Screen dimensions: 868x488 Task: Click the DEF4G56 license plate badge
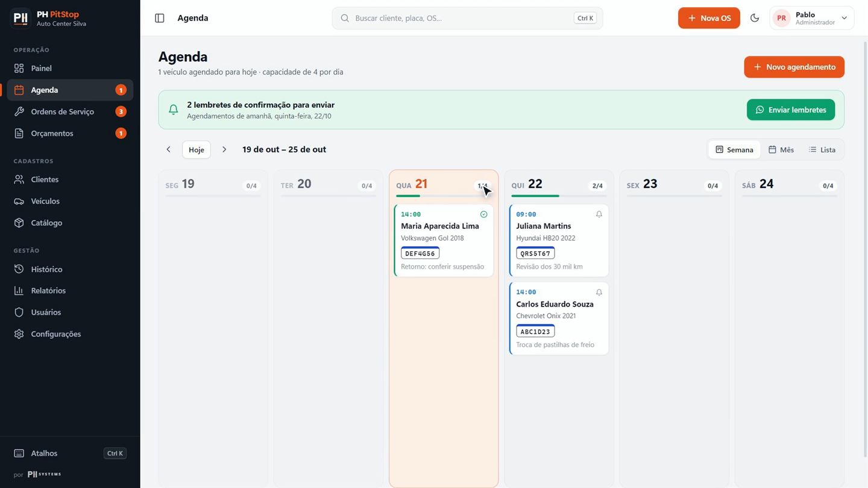tap(420, 253)
